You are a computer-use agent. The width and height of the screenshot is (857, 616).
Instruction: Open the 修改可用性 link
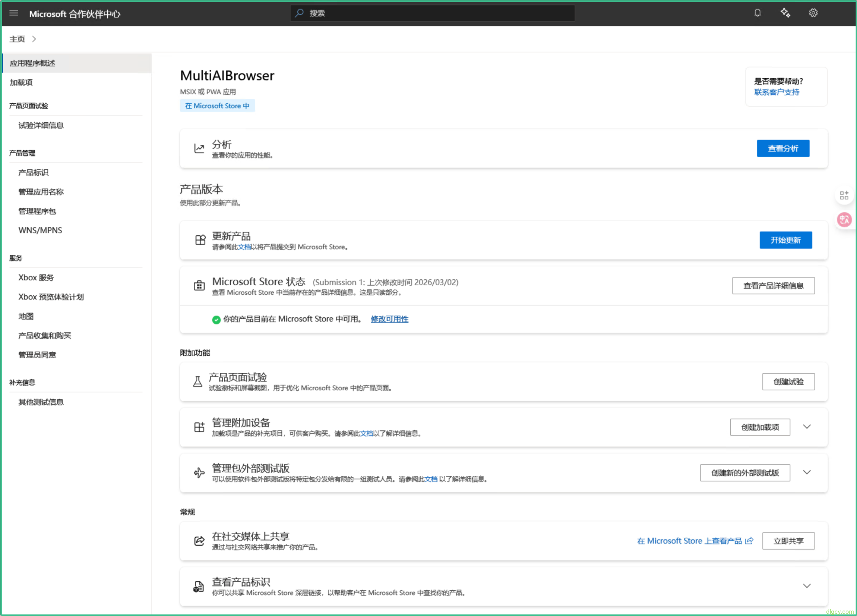389,319
